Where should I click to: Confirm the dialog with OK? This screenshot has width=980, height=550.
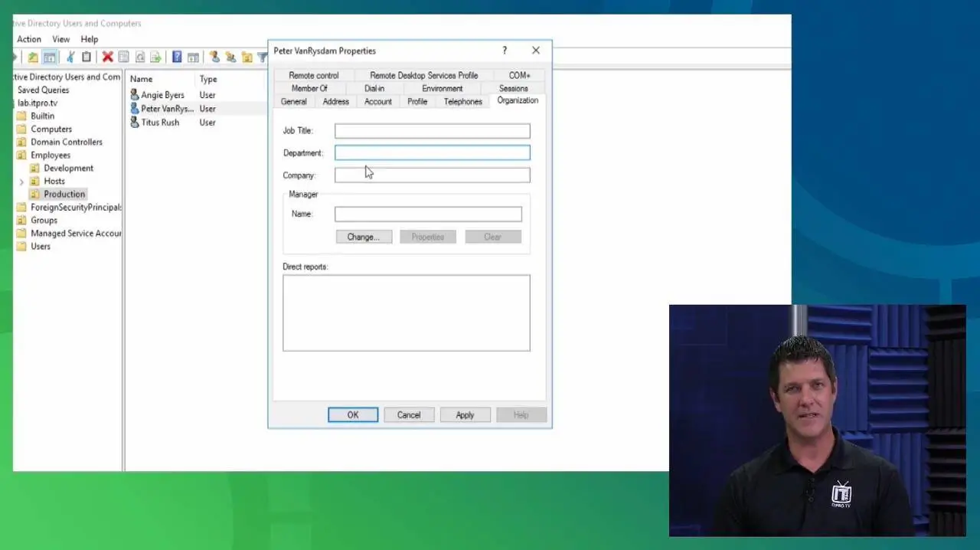[x=353, y=414]
